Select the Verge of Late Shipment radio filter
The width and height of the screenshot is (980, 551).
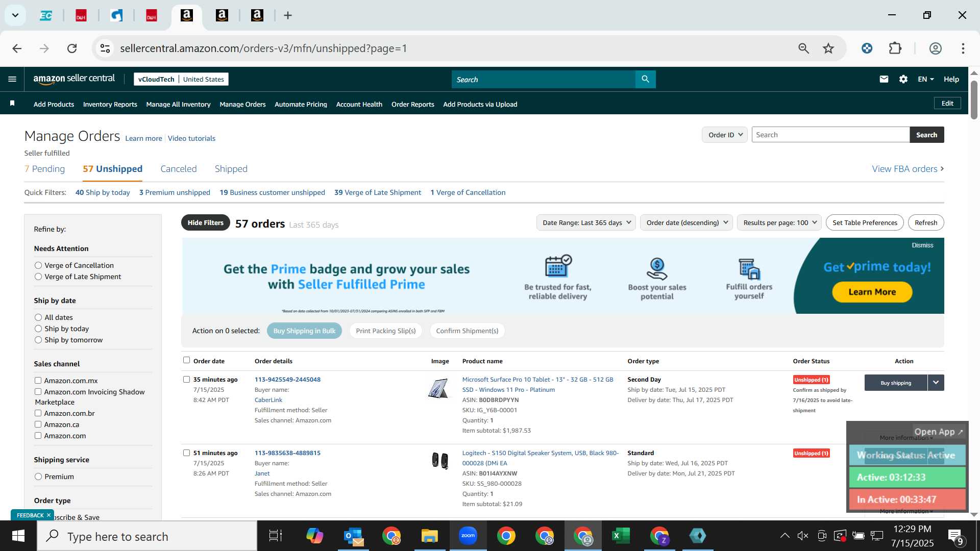(x=38, y=277)
